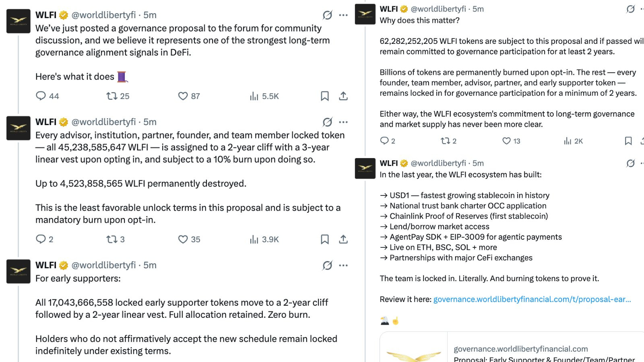This screenshot has width=644, height=362.
Task: Repost the first tweet with 25 reposts
Action: click(x=111, y=96)
